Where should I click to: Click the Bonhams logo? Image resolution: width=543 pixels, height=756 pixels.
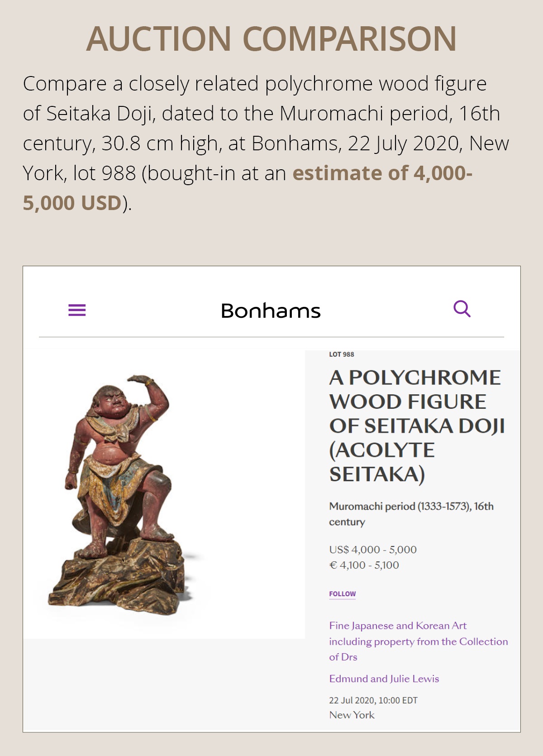271,311
